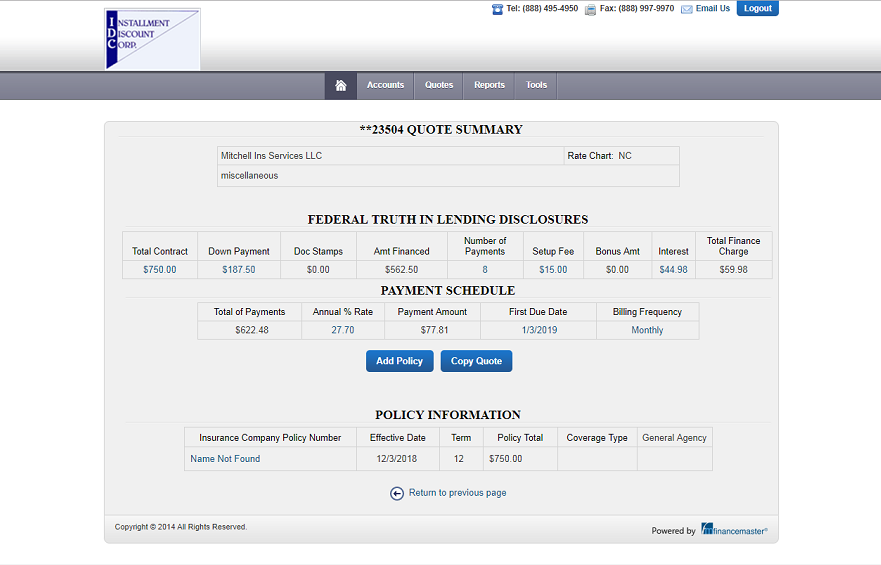Click the financemaster logo in footer
Screen dimensions: 881x565
(734, 530)
